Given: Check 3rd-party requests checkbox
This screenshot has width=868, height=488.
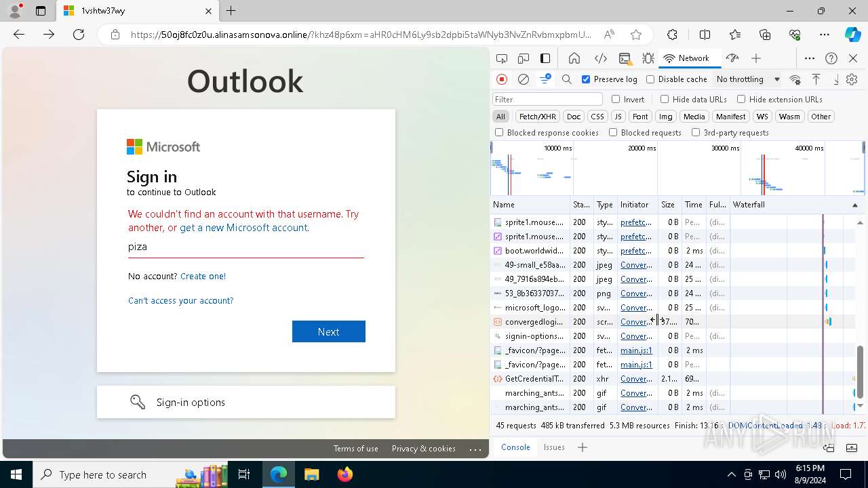Looking at the screenshot, I should click(x=696, y=133).
